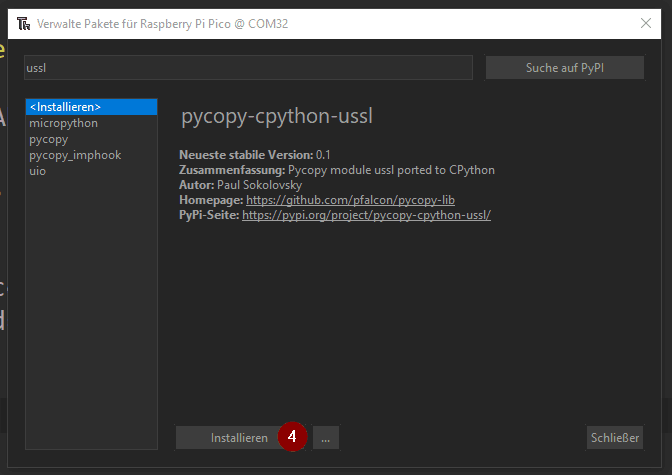Click the 'Zusammenfassung' summary text line
The image size is (672, 475).
coord(336,170)
